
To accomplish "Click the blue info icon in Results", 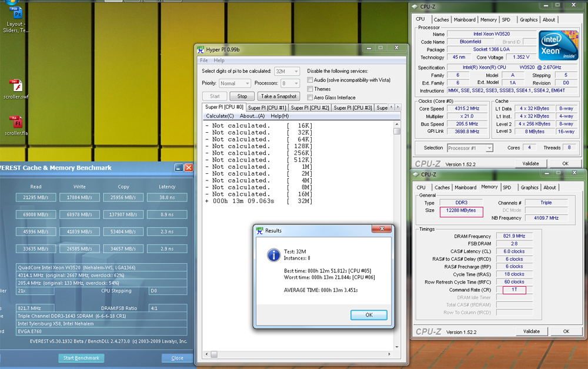I will point(274,255).
